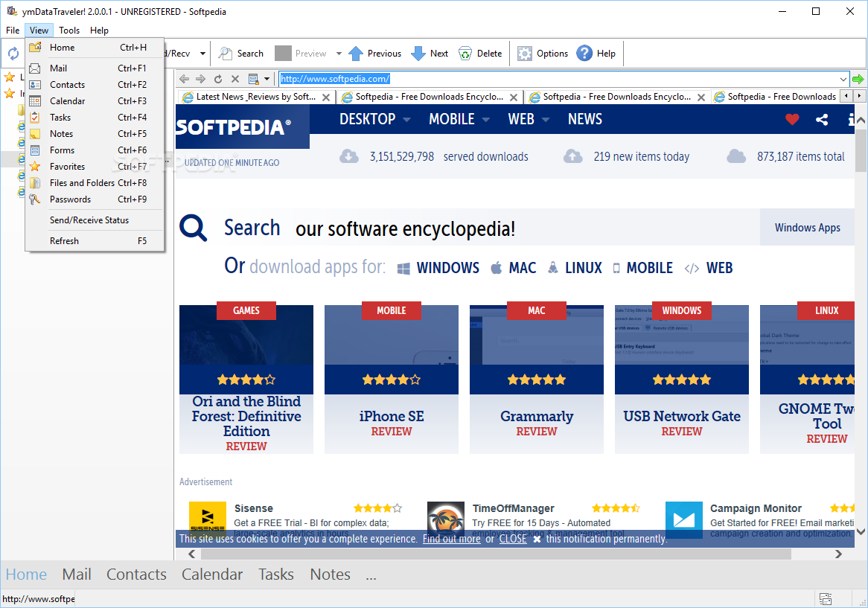Click the Next down-arrow button
Viewport: 868px width, 608px height.
[x=430, y=54]
